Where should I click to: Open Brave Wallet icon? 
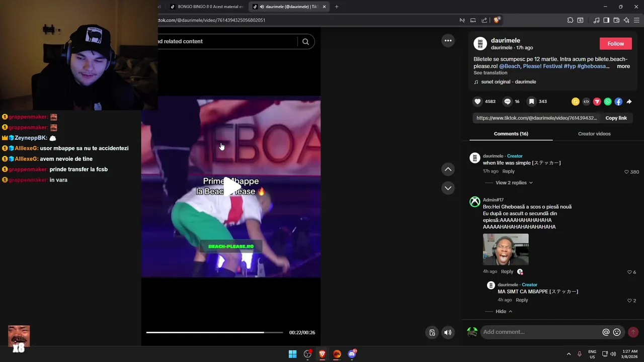(616, 20)
